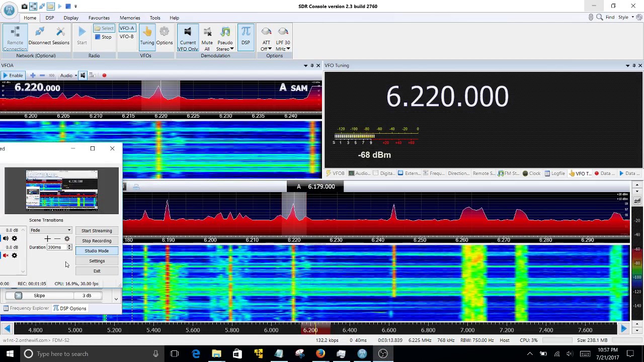Add a scene transition with plus icon
The image size is (644, 362).
47,239
